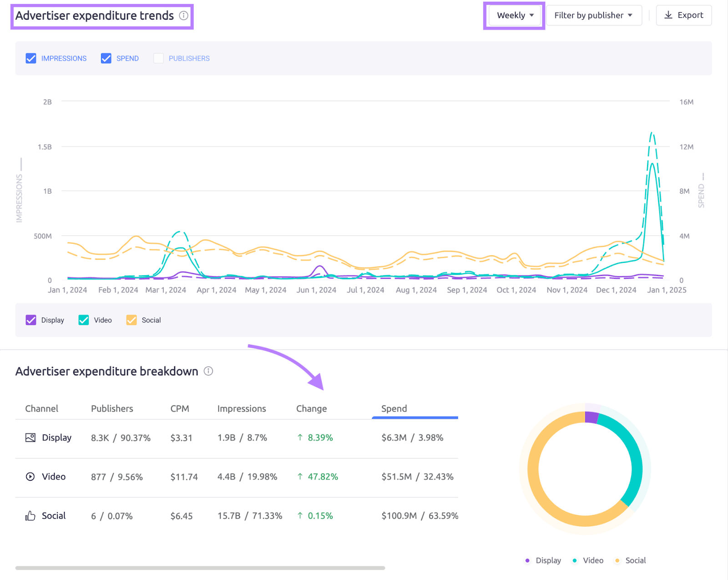Image resolution: width=728 pixels, height=580 pixels.
Task: Click the 6 / 0.07% publishers cell
Action: coord(112,516)
